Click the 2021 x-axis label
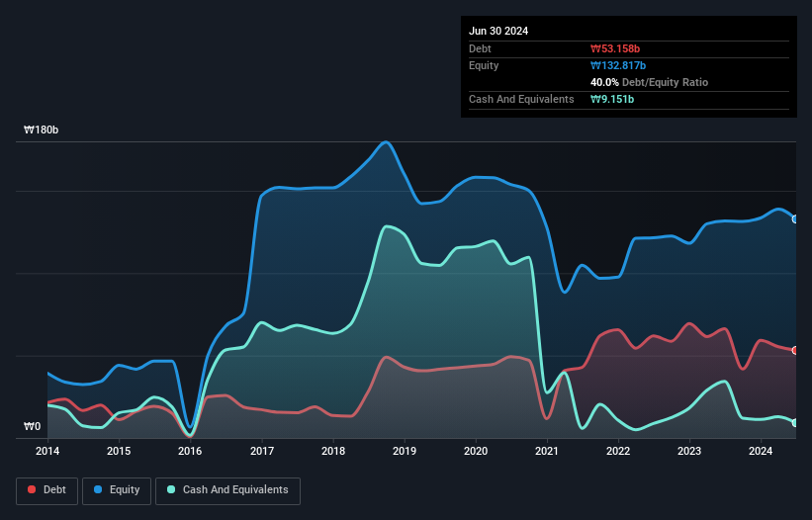 (x=547, y=451)
